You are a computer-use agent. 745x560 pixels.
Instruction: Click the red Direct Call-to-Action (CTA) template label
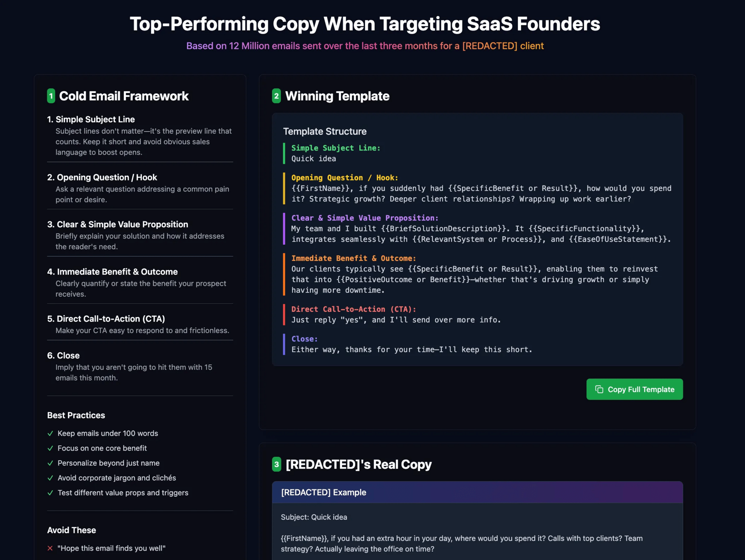click(x=353, y=309)
